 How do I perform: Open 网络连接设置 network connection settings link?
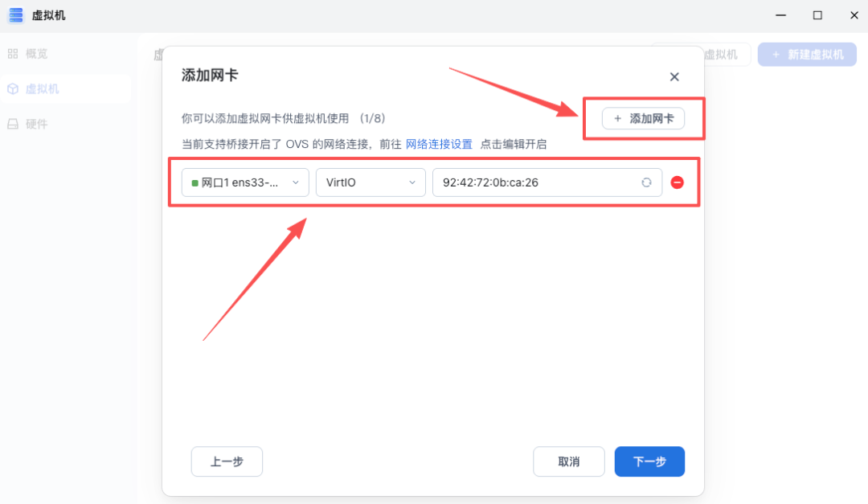click(438, 144)
